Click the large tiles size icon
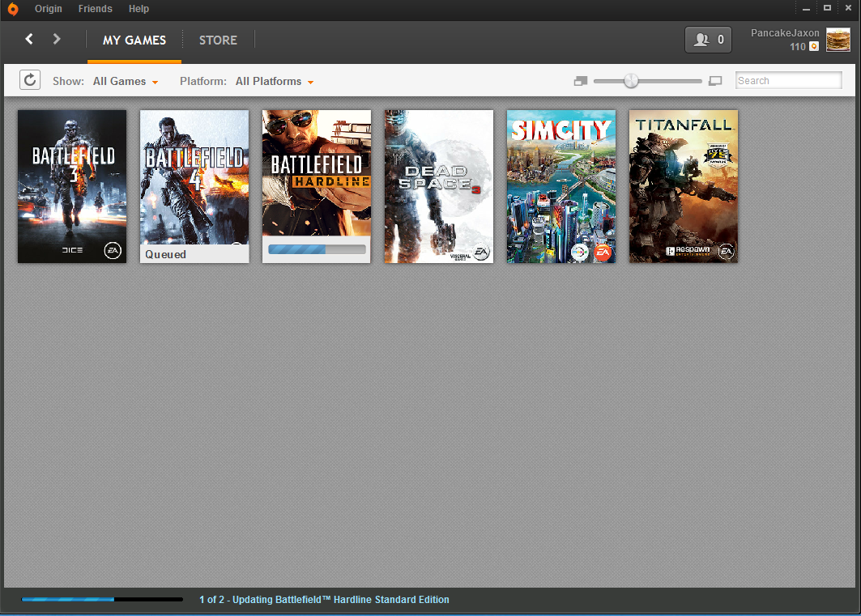This screenshot has width=861, height=616. (x=715, y=81)
